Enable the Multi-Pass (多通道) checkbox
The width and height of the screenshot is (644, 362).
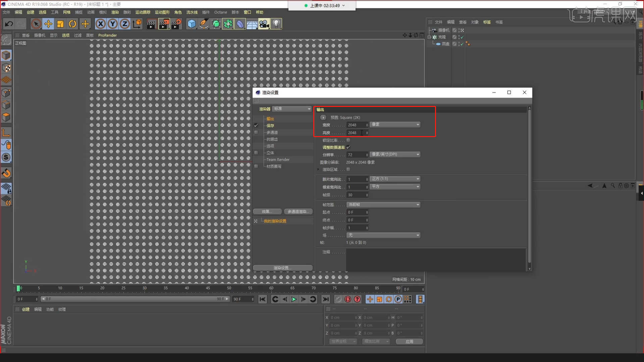coord(256,132)
